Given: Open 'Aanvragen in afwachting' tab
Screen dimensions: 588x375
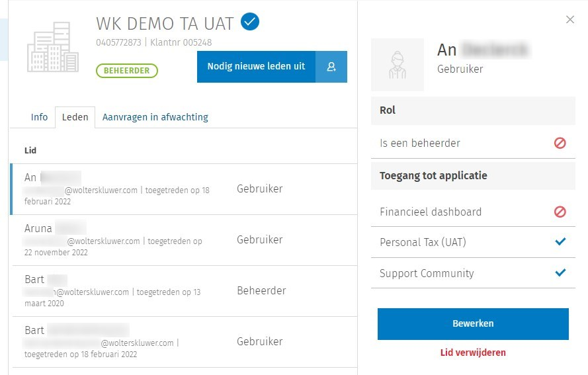Looking at the screenshot, I should tap(155, 117).
